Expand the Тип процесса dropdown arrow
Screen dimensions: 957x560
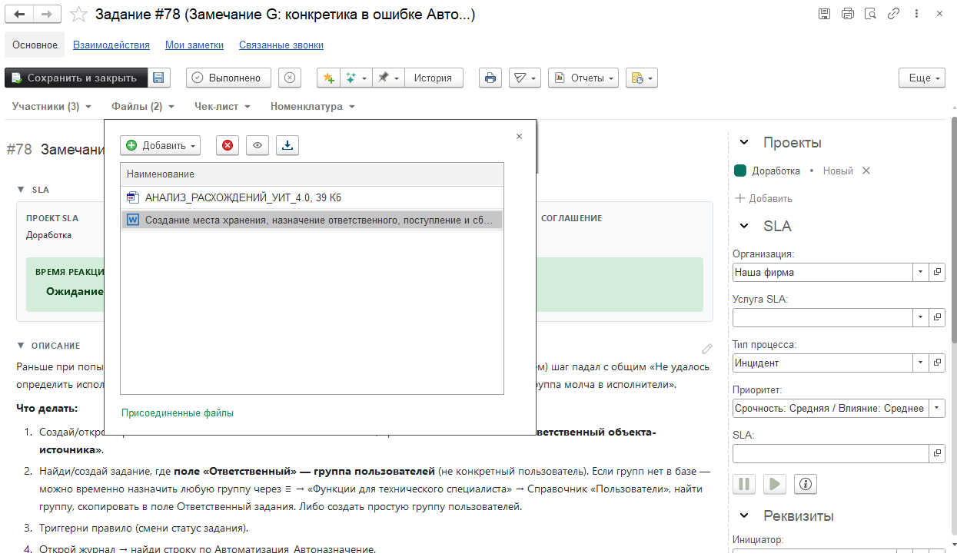[921, 363]
